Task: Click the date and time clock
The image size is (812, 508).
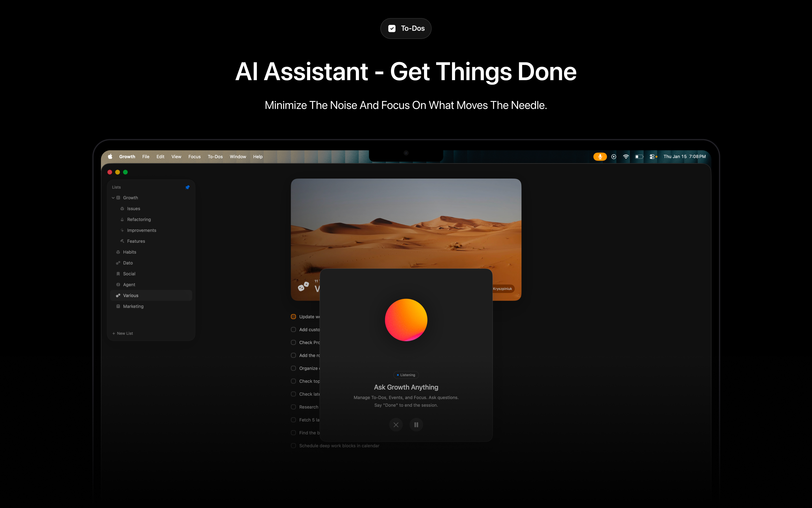Action: [x=685, y=157]
